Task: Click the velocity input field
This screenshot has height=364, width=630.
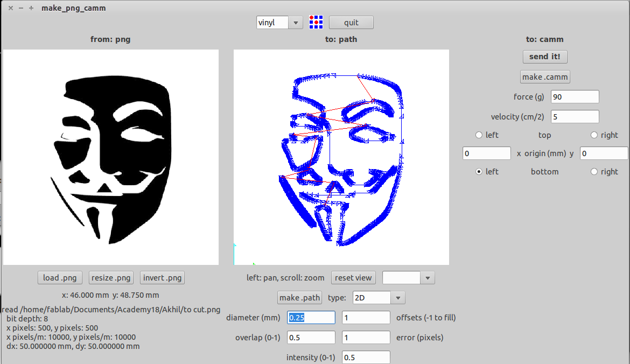Action: 575,117
